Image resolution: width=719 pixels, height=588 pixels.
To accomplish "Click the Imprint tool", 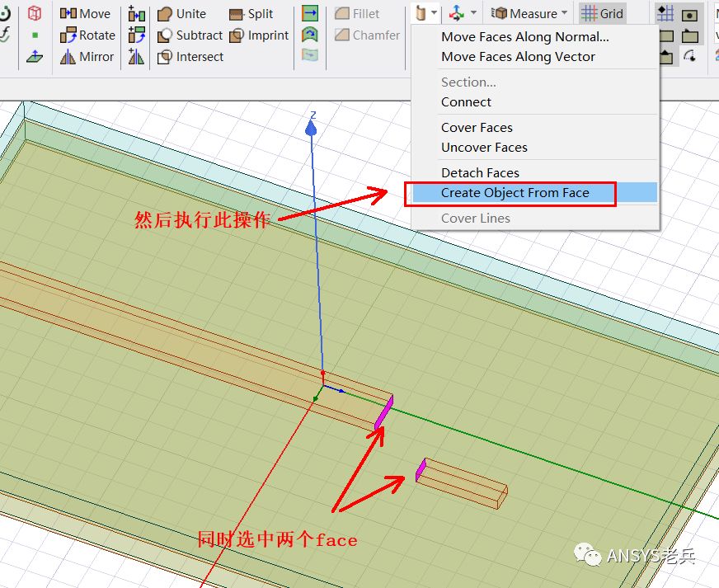I will tap(259, 35).
